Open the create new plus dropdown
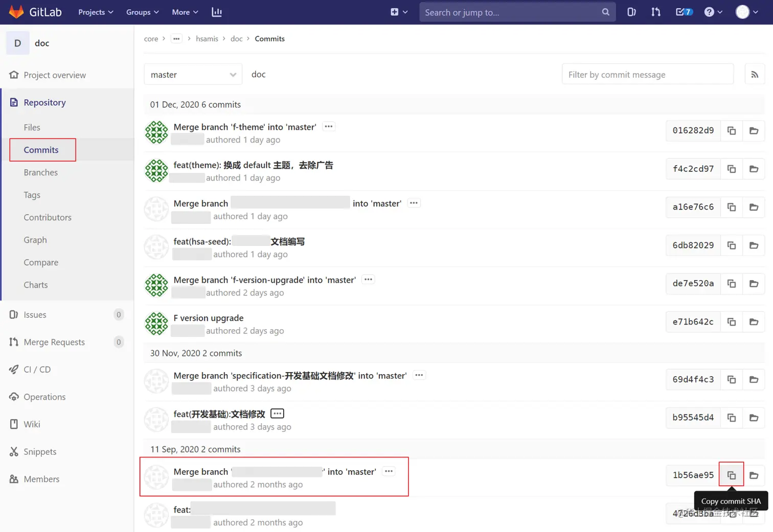 (x=399, y=12)
